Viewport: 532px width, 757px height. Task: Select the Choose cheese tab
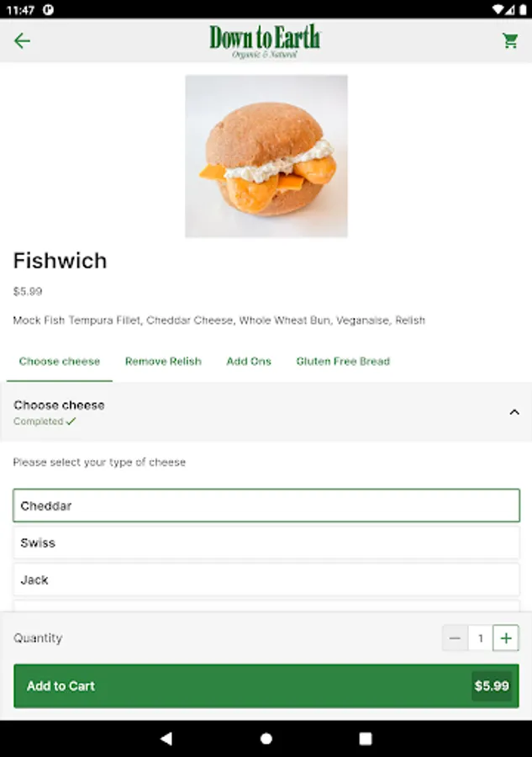[x=60, y=361]
